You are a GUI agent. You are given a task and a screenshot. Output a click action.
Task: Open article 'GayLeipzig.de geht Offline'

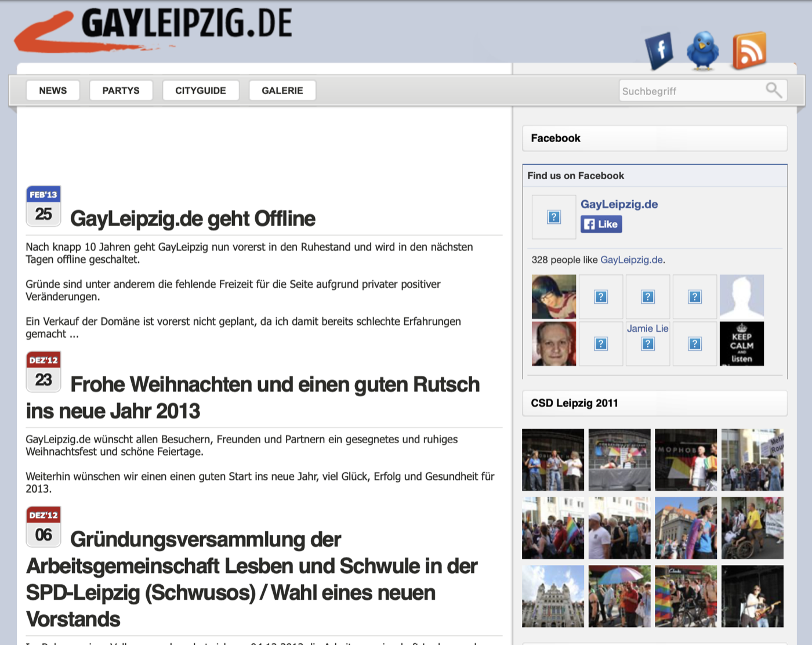point(193,219)
